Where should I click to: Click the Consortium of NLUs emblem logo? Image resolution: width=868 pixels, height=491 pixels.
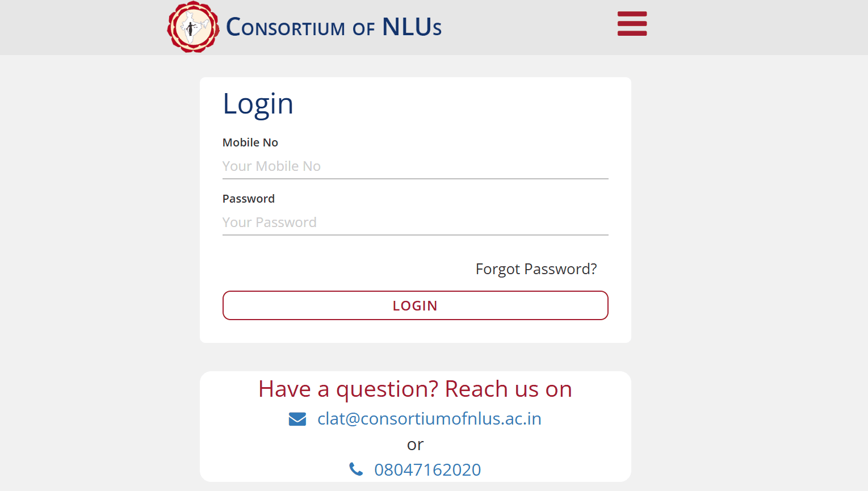pyautogui.click(x=193, y=27)
